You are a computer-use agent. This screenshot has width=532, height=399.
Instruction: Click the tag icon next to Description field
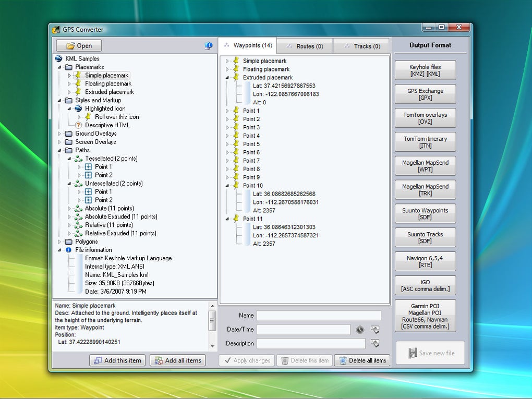375,343
